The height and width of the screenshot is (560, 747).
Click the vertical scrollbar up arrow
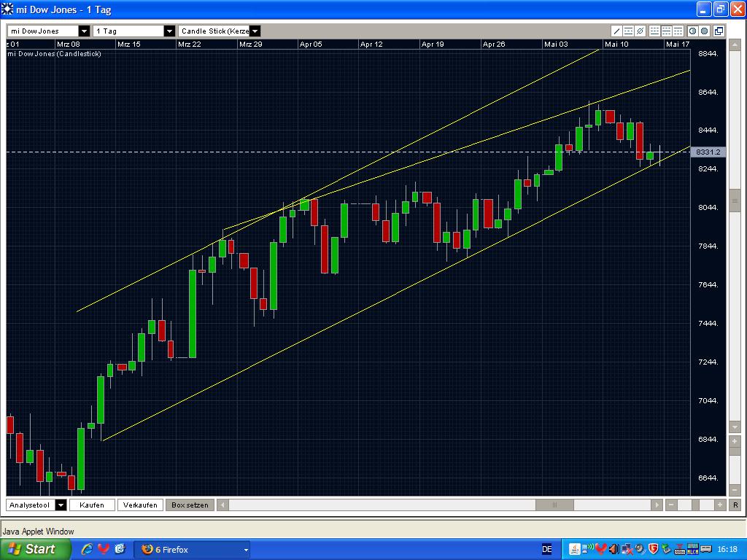[735, 44]
